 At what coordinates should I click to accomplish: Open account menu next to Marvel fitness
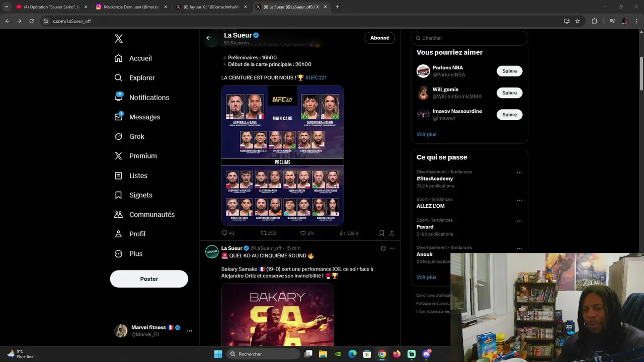190,331
